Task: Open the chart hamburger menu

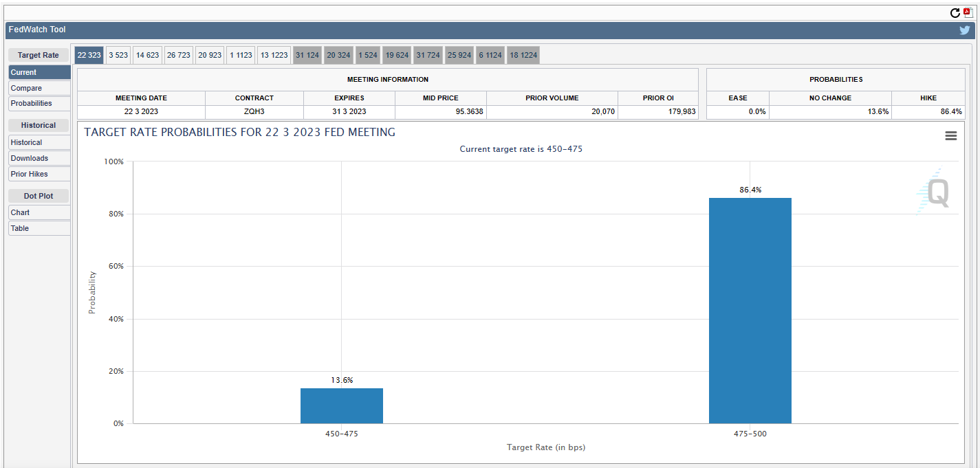Action: click(950, 136)
